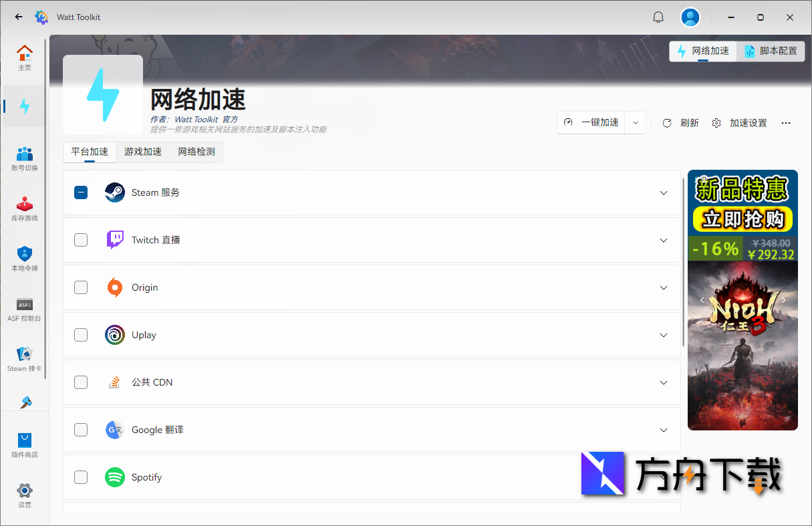Enable the Twitch 直播 checkbox
The image size is (812, 526).
click(80, 240)
